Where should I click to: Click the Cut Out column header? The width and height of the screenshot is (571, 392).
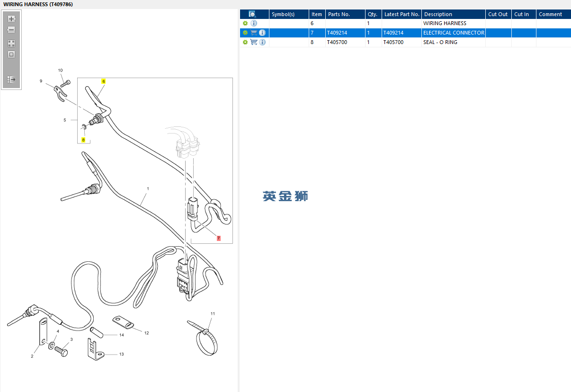499,14
